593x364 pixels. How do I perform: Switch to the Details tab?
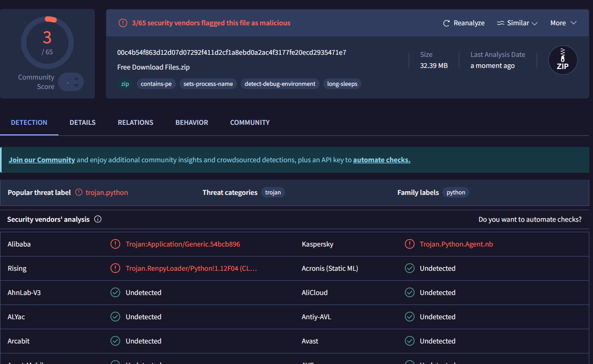point(82,122)
